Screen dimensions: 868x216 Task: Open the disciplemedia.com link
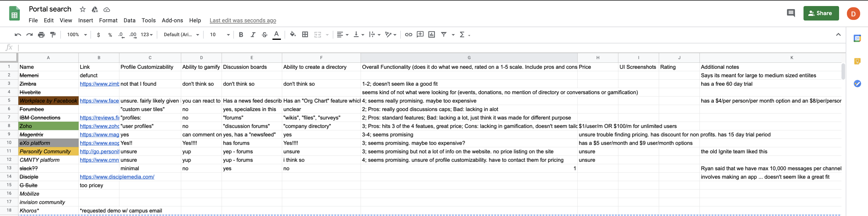(117, 177)
